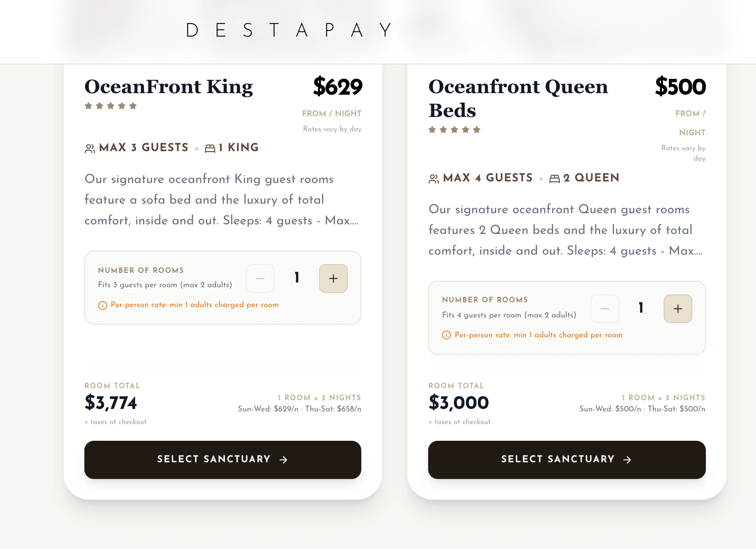Expand the truncated OceanFront King description
756x549 pixels.
[x=222, y=200]
